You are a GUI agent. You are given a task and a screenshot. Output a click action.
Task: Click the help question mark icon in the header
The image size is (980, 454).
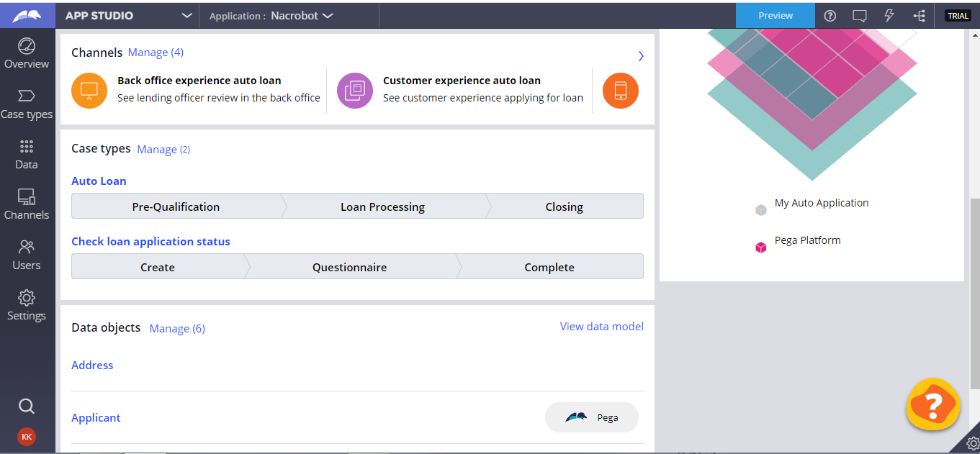click(x=830, y=16)
